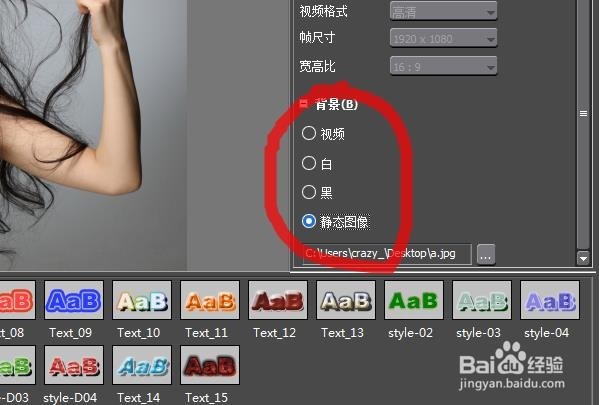599x405 pixels.
Task: Apply the Text_11 orange title style
Action: pyautogui.click(x=210, y=300)
